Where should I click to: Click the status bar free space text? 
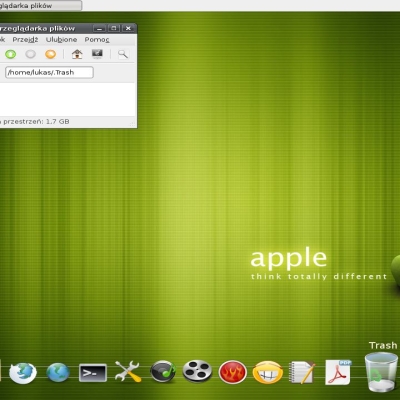pos(35,122)
